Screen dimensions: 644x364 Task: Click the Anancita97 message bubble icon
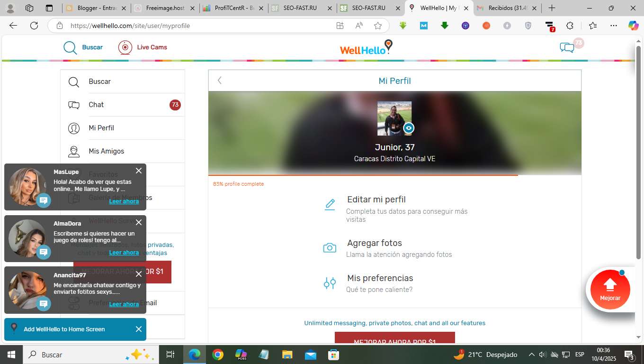44,304
